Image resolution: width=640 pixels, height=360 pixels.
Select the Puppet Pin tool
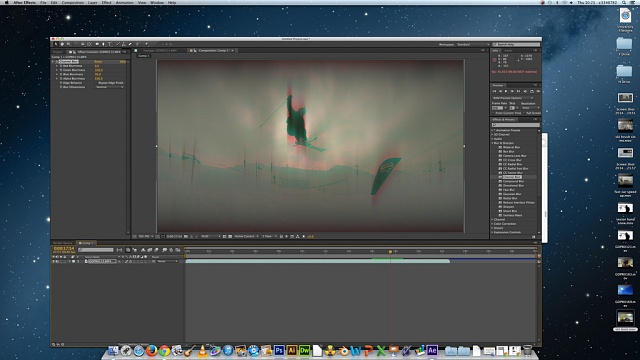coord(146,44)
